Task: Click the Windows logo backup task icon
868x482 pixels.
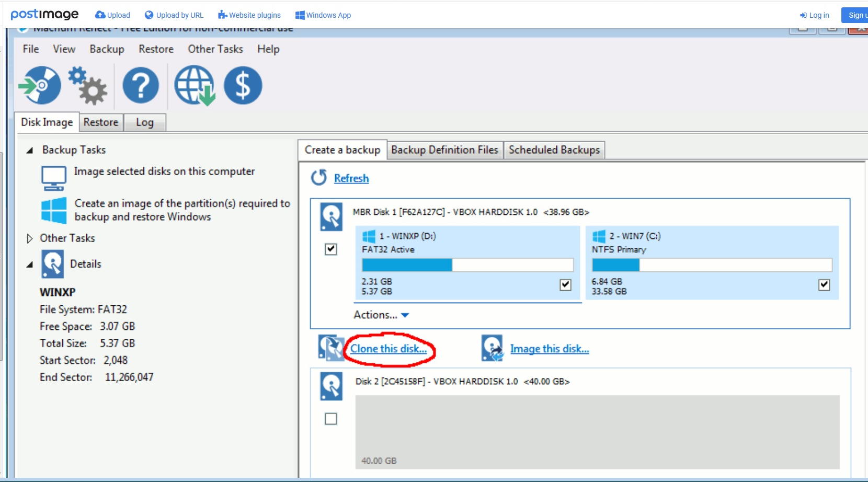Action: [x=54, y=210]
